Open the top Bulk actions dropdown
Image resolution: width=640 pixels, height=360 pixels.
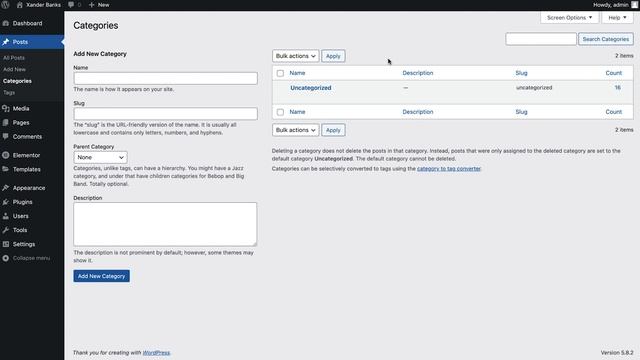click(296, 56)
